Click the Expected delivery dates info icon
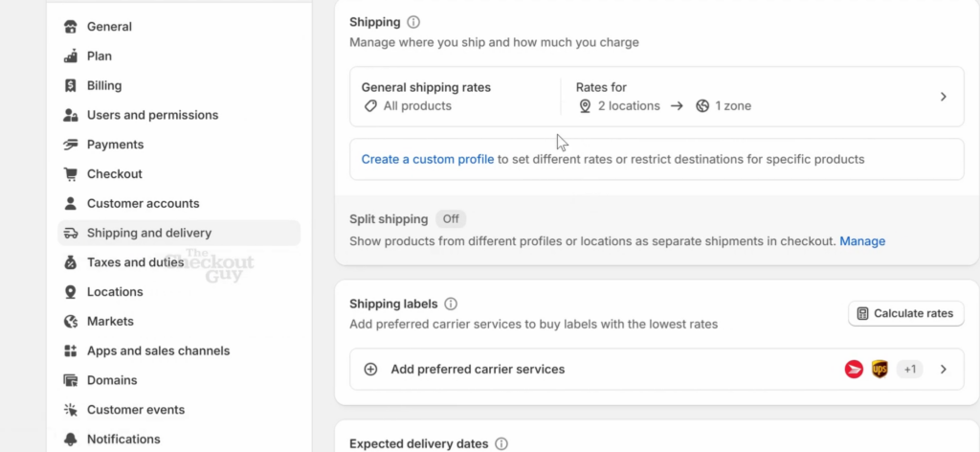 click(x=501, y=444)
